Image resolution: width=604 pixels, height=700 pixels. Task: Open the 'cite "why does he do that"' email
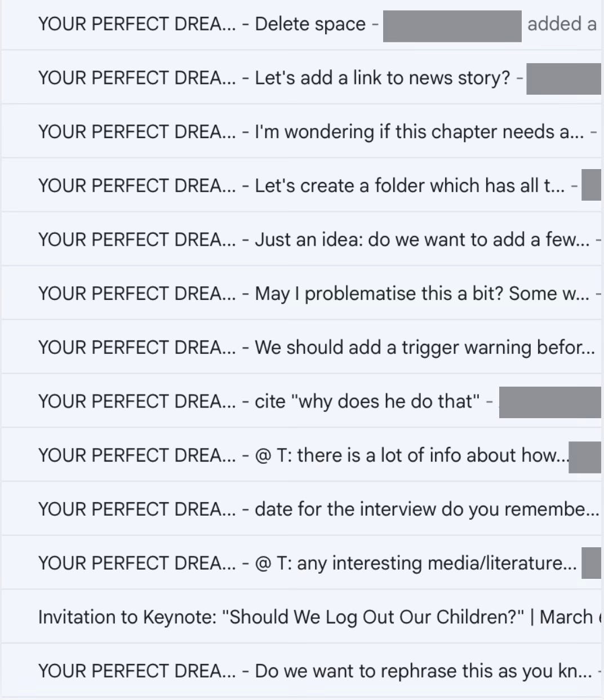(x=302, y=401)
